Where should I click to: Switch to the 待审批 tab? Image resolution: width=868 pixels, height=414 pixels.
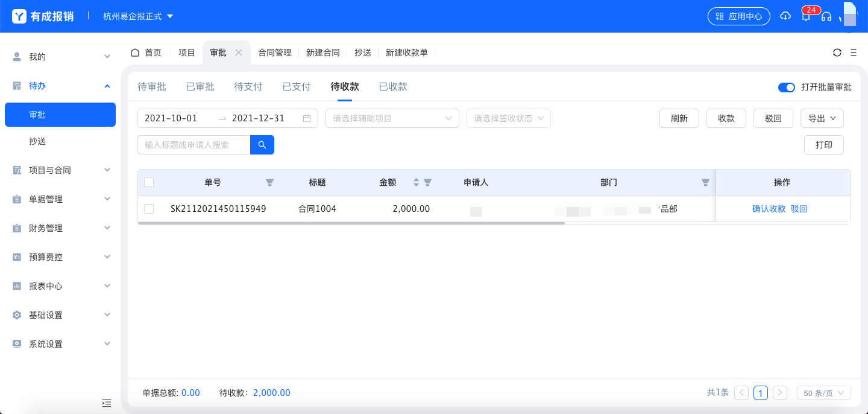point(152,87)
